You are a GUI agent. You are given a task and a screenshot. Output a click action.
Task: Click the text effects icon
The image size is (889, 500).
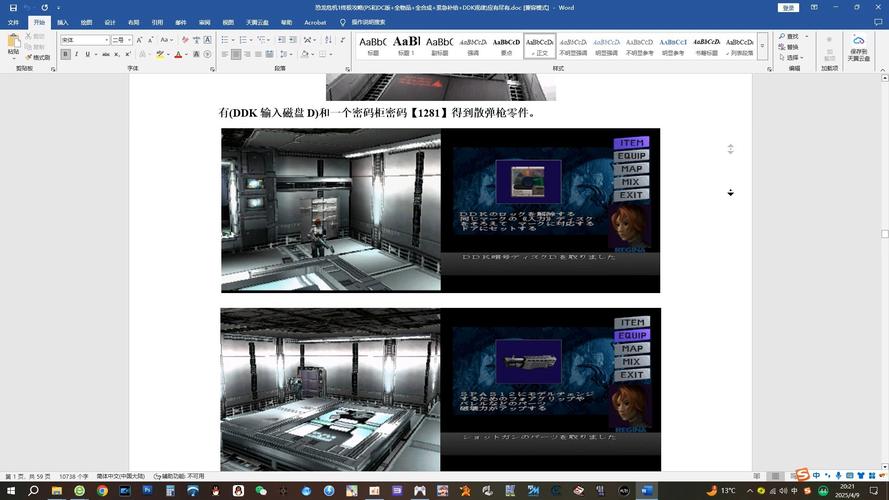click(x=142, y=54)
